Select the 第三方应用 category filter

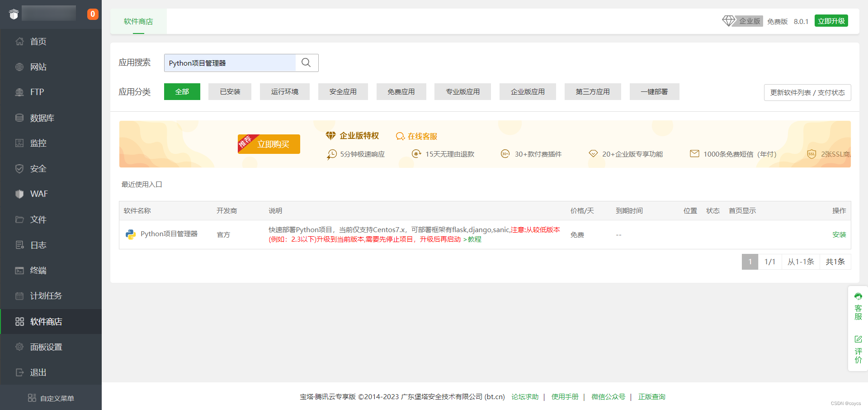(x=593, y=91)
